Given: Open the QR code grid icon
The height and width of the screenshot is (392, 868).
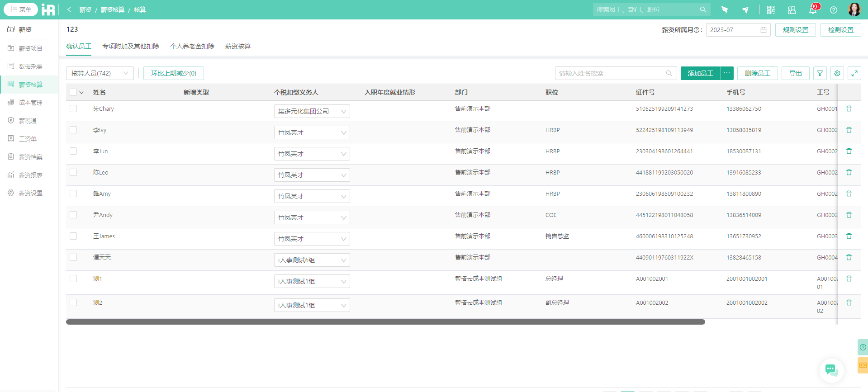Looking at the screenshot, I should click(x=771, y=10).
